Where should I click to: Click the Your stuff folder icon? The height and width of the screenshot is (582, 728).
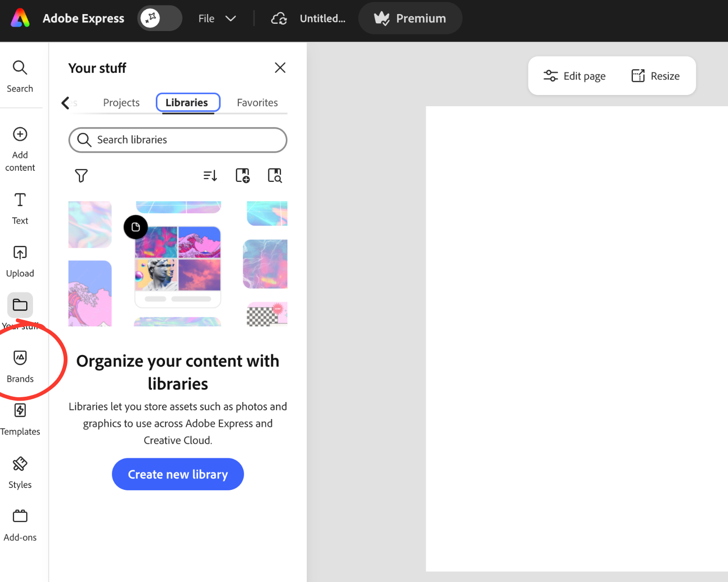point(20,305)
